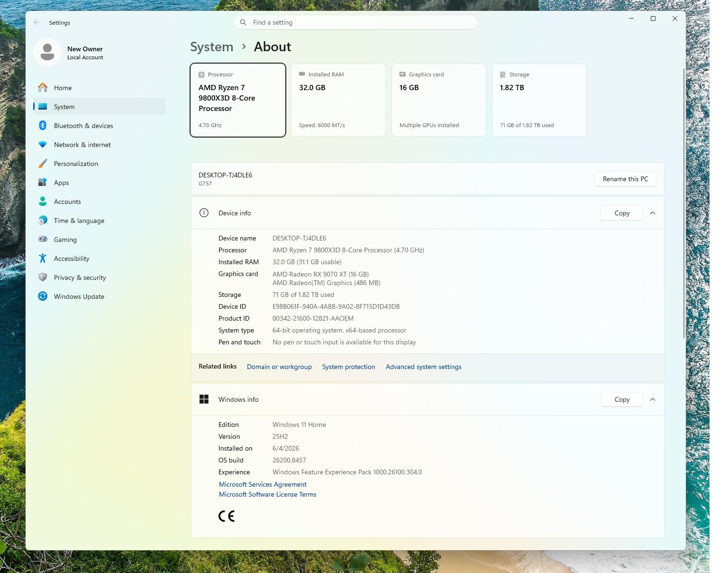Copy the Device info details
This screenshot has height=573, width=728.
(622, 213)
